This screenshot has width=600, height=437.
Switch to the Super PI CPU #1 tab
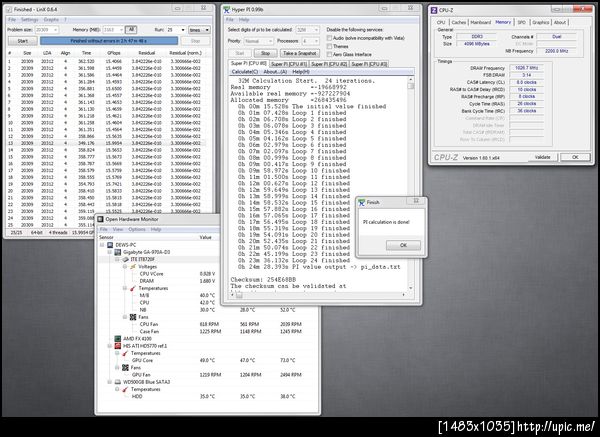coord(289,64)
